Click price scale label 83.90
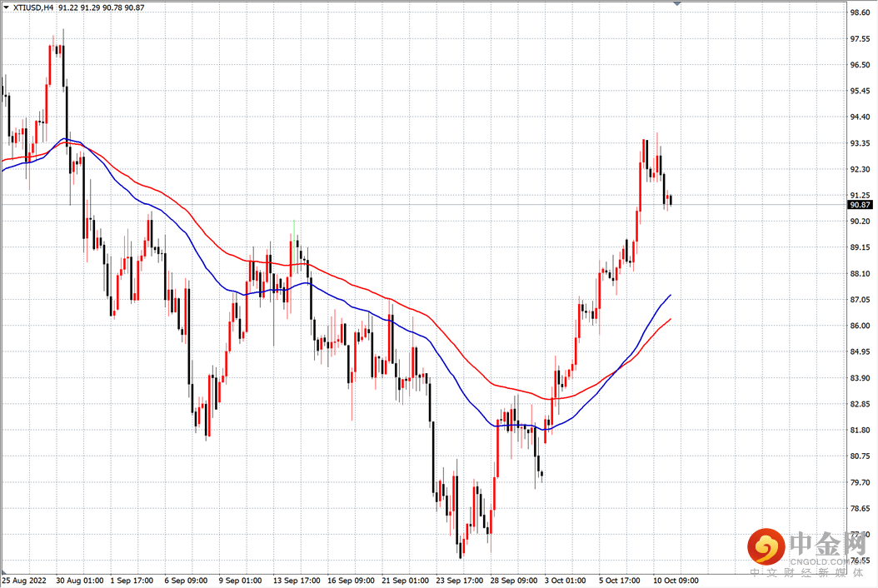The image size is (878, 588). click(x=860, y=377)
